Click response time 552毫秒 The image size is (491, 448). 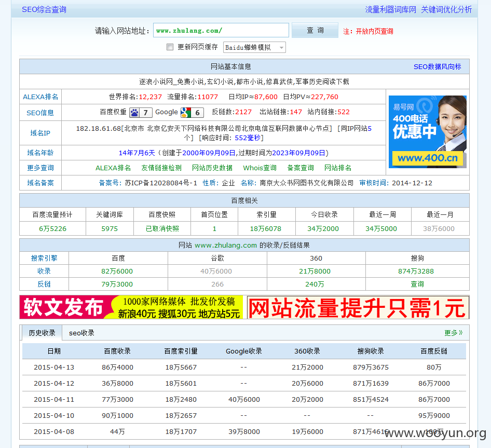(248, 138)
